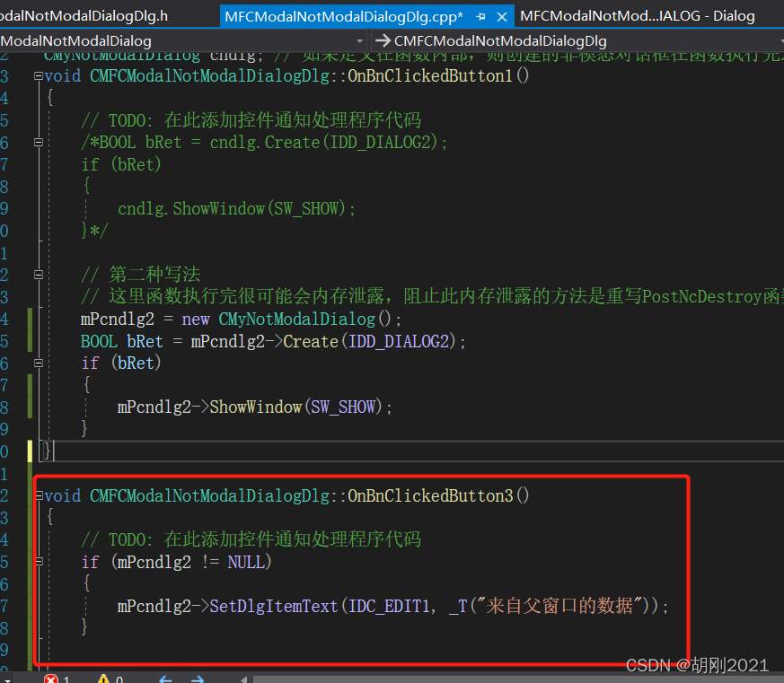
Task: Click IDC_EDIT1 identifier
Action: click(x=389, y=607)
